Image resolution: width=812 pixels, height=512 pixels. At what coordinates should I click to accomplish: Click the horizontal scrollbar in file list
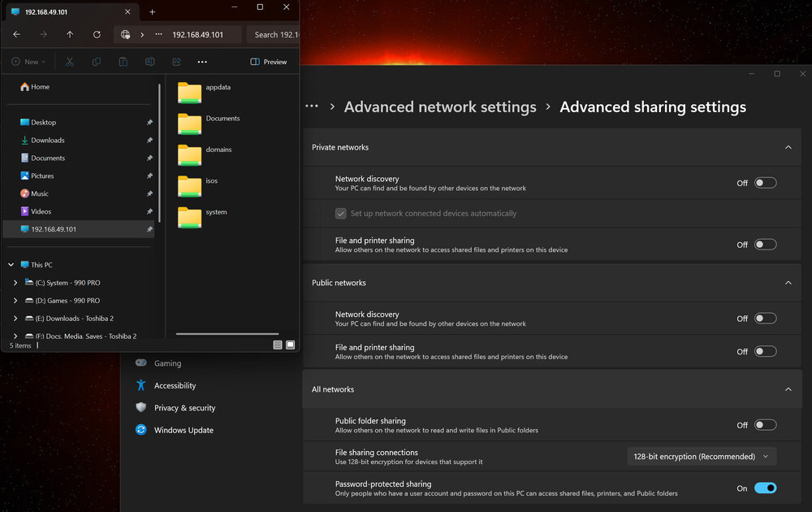(x=227, y=334)
